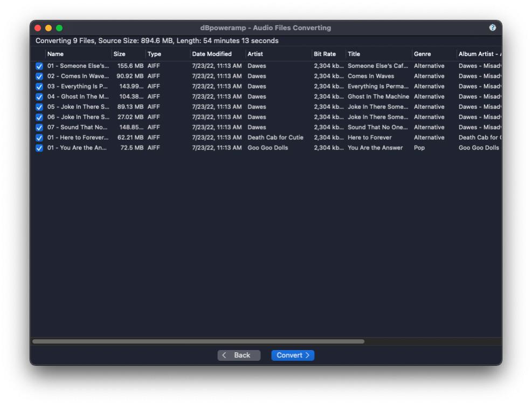Click the Death Cab for Cutie artist cell

tap(275, 137)
